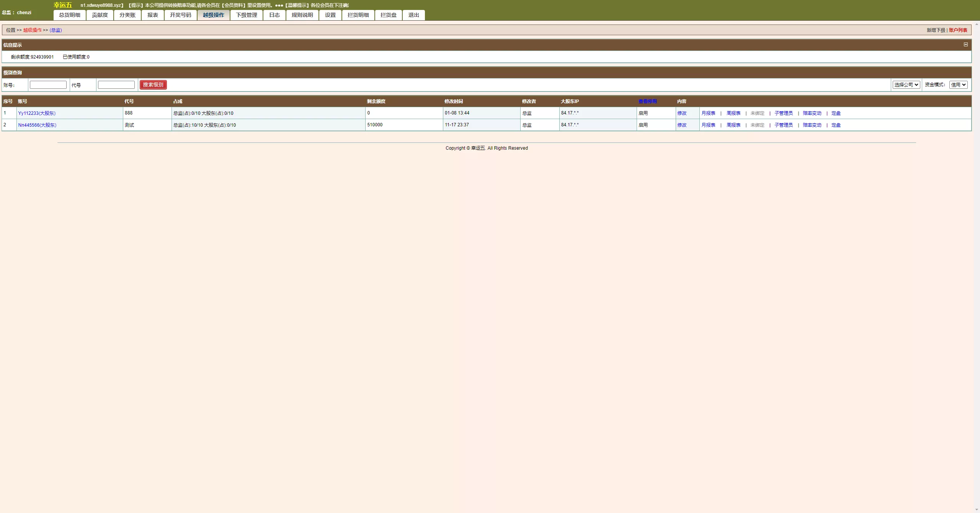Open 周报表 for the Yy112233 row
This screenshot has height=513, width=980.
[733, 113]
